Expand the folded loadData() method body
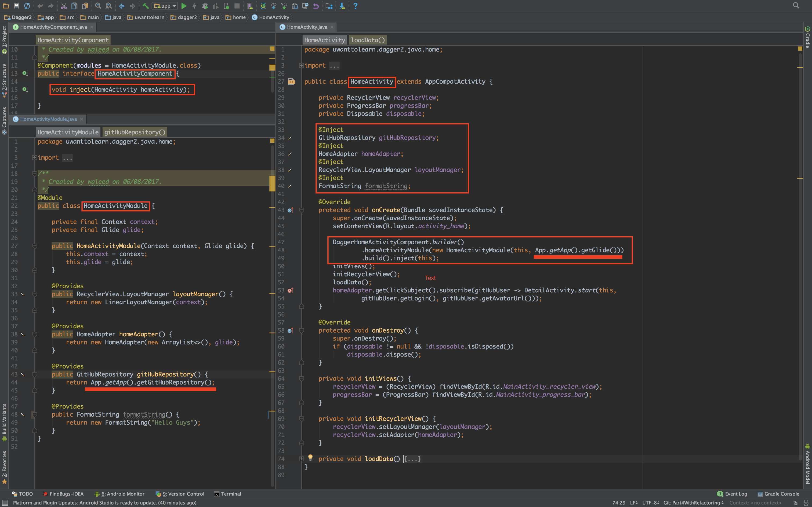The height and width of the screenshot is (507, 812). tap(412, 459)
